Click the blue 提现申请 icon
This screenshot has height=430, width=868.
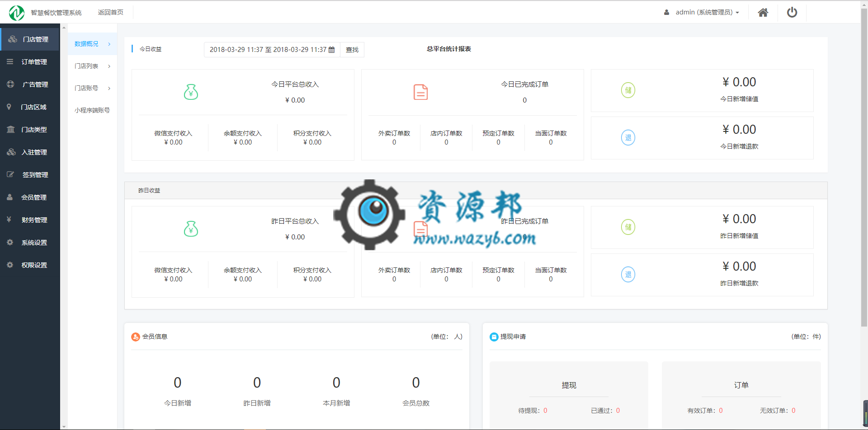tap(494, 337)
